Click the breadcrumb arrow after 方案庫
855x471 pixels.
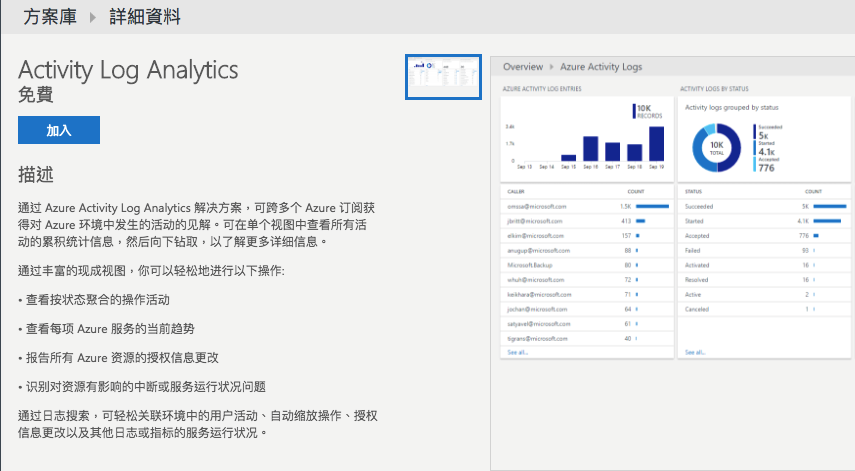(93, 17)
